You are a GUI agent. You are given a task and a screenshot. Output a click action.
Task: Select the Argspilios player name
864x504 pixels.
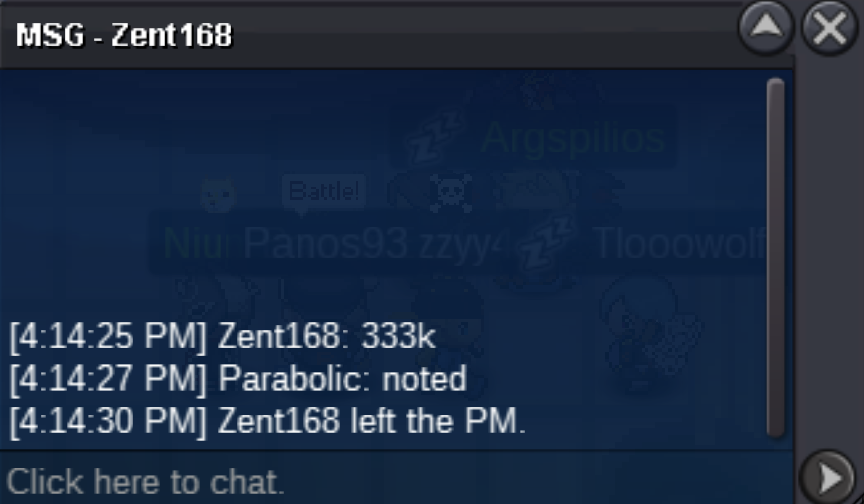(x=574, y=138)
